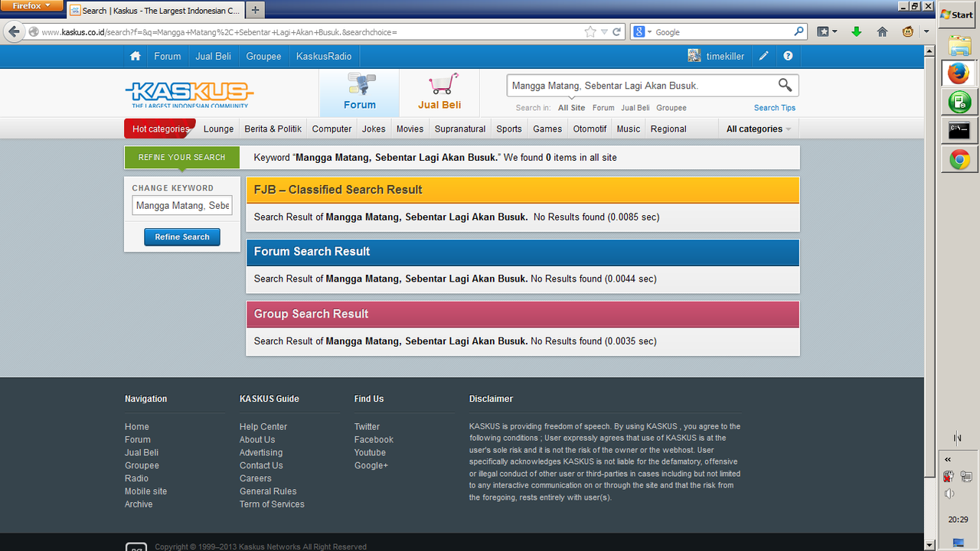
Task: Open the Lounge category
Action: click(219, 129)
